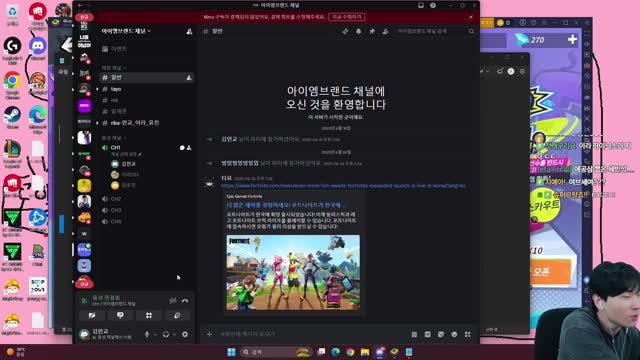640x360 pixels.
Task: Open the Discord inbox icon in title bar
Action: [x=421, y=5]
